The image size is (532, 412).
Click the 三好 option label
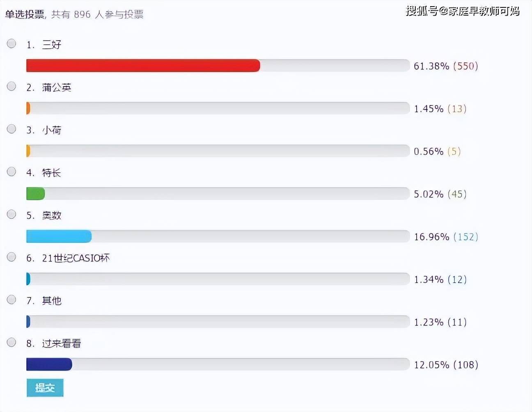[52, 45]
